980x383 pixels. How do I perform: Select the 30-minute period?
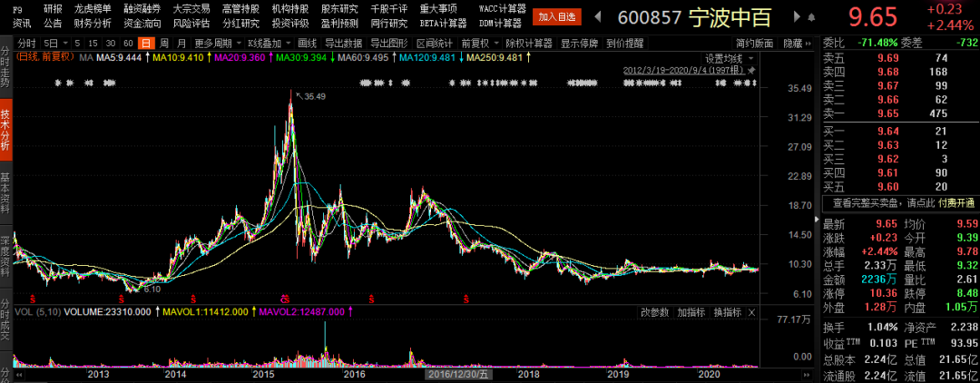pos(111,44)
